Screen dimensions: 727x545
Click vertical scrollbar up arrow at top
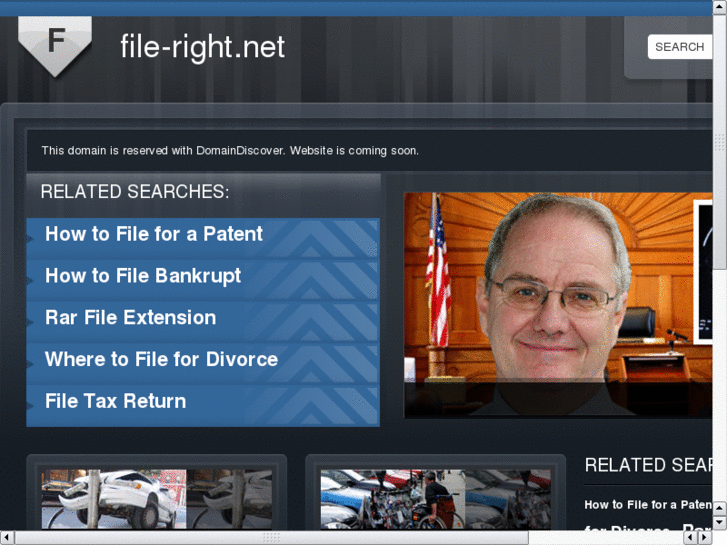point(720,7)
